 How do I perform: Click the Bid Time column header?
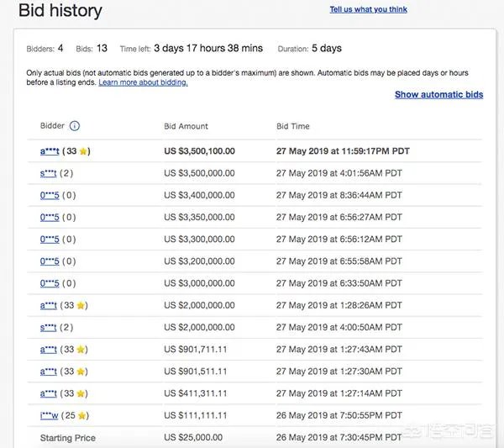(x=292, y=126)
